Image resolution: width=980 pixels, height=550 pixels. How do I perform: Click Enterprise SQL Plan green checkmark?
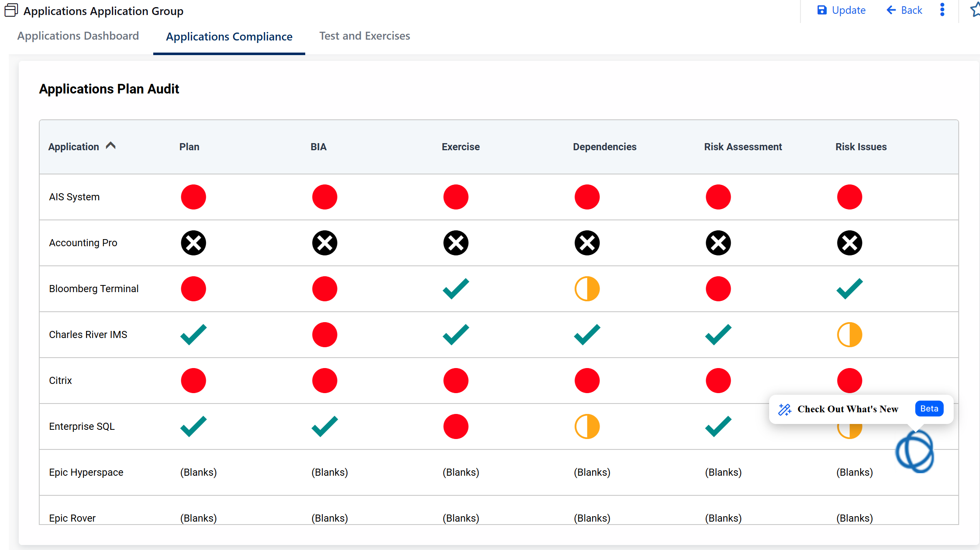pos(193,426)
